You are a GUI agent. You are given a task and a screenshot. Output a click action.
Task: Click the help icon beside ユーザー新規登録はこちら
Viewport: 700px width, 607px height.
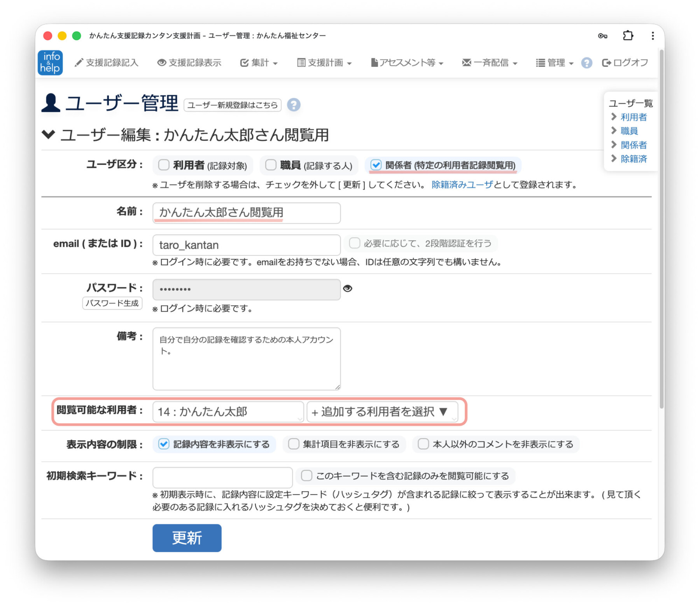pos(294,105)
